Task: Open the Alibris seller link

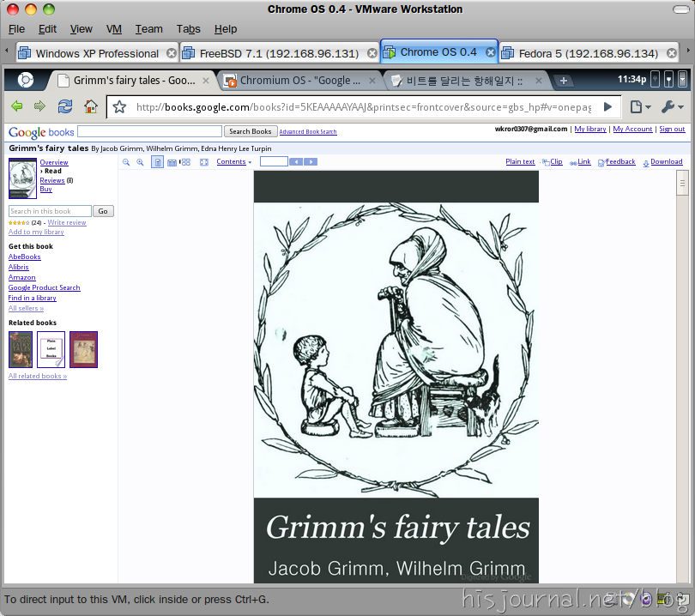Action: tap(19, 267)
